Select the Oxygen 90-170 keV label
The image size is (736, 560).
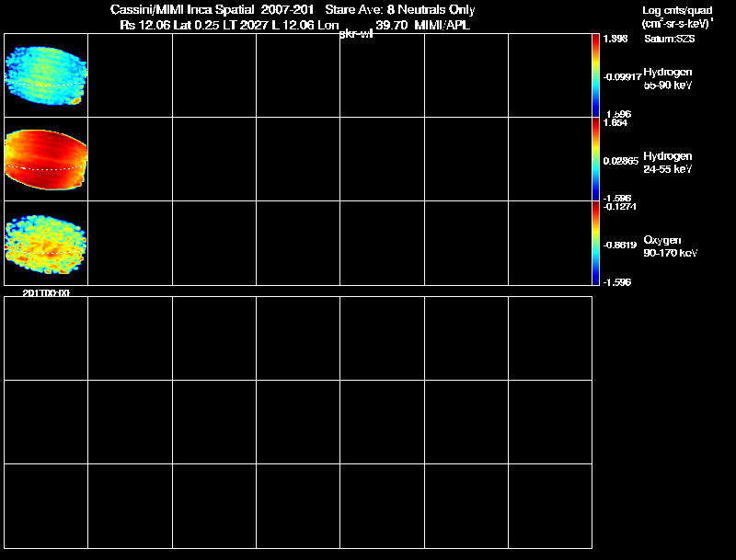[671, 246]
